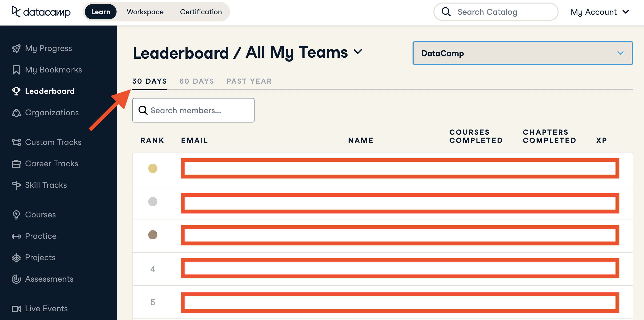644x320 pixels.
Task: Click the Assessments gauge icon
Action: [x=16, y=279]
